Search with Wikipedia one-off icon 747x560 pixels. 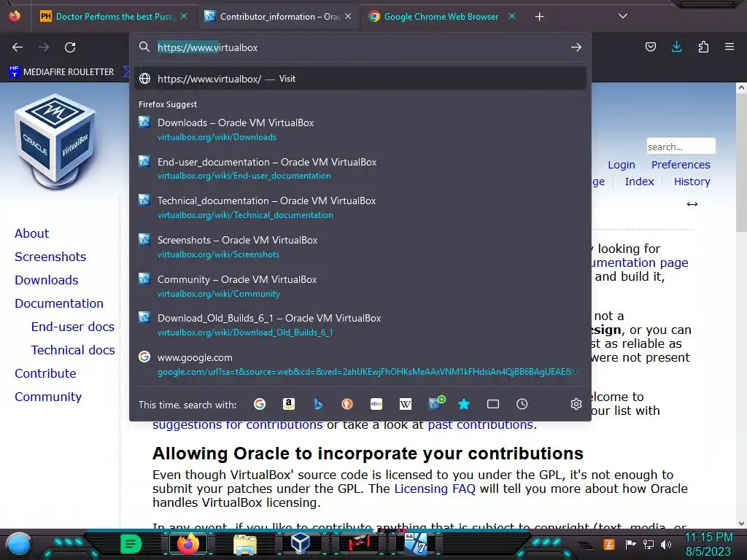pyautogui.click(x=406, y=404)
